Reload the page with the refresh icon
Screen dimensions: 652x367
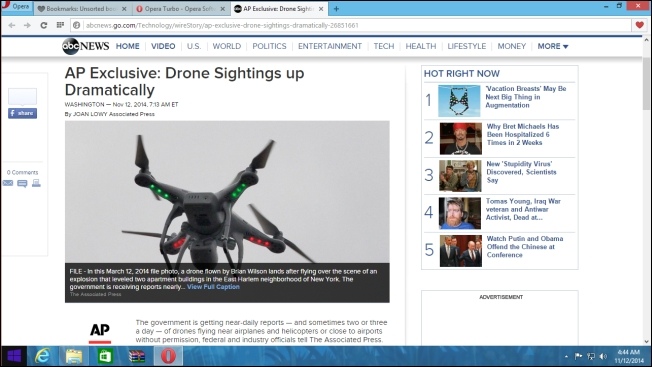(43, 25)
